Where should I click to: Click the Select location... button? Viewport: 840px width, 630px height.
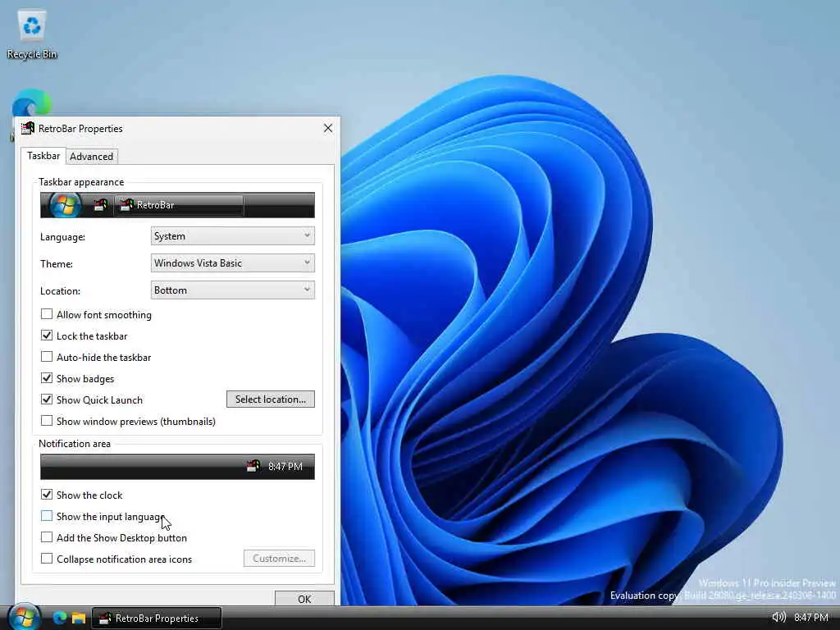(x=271, y=399)
